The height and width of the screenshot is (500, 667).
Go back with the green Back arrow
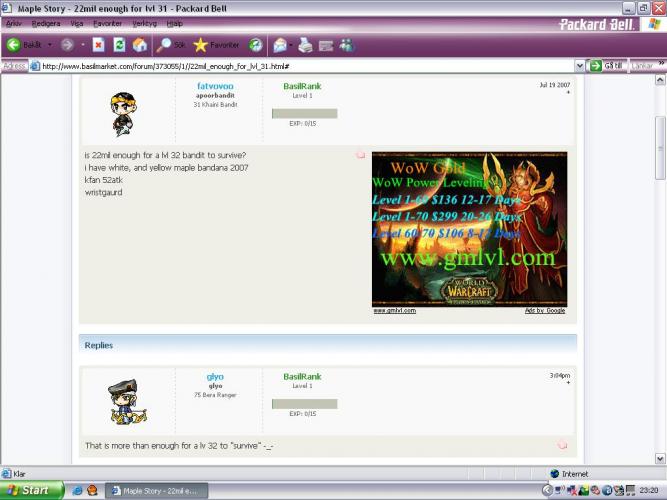(x=14, y=45)
